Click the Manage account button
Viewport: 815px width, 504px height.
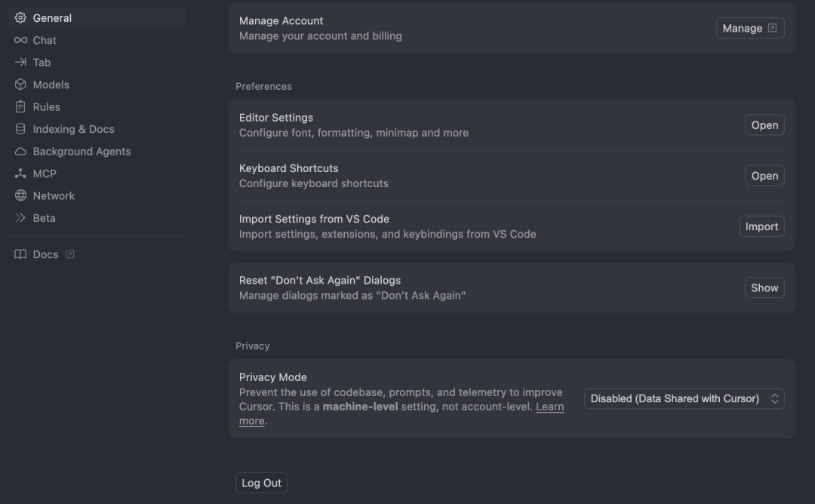749,28
